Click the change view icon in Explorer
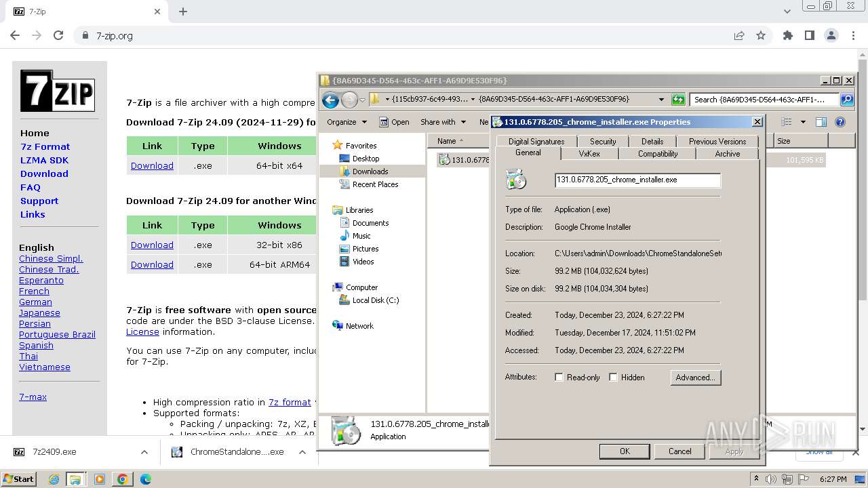This screenshot has height=488, width=868. 787,122
